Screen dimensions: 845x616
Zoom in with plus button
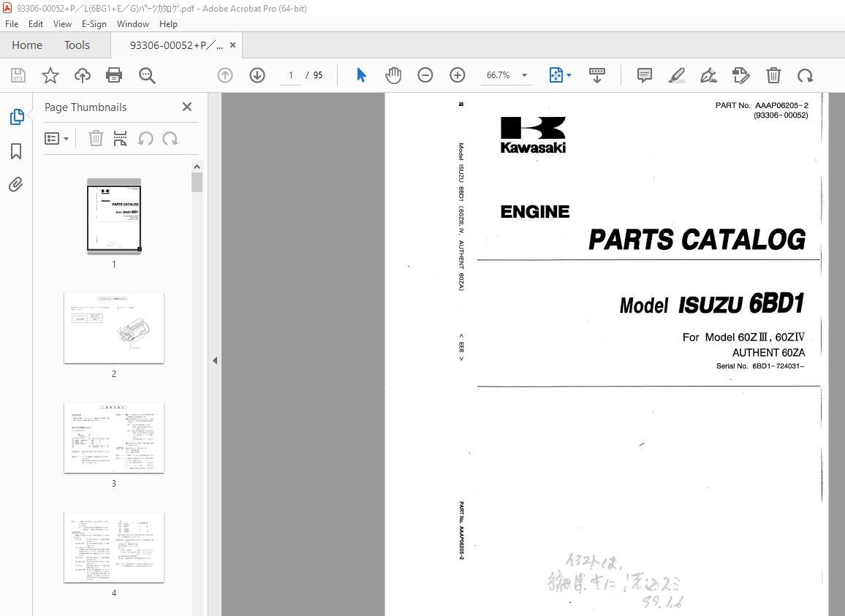[458, 75]
